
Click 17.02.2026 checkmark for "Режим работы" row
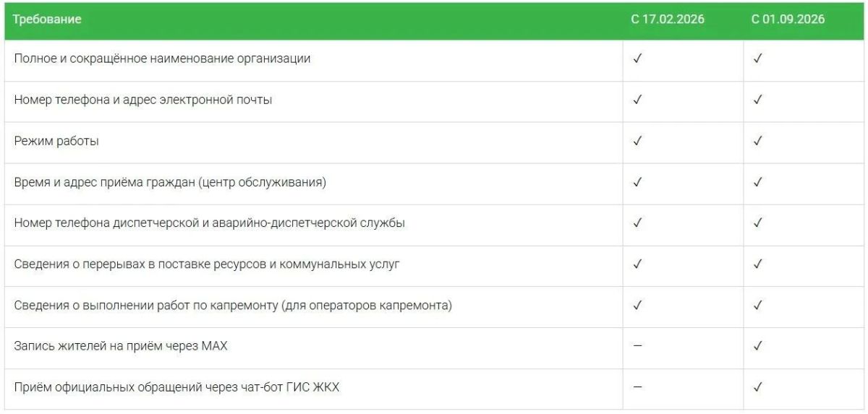pyautogui.click(x=637, y=141)
